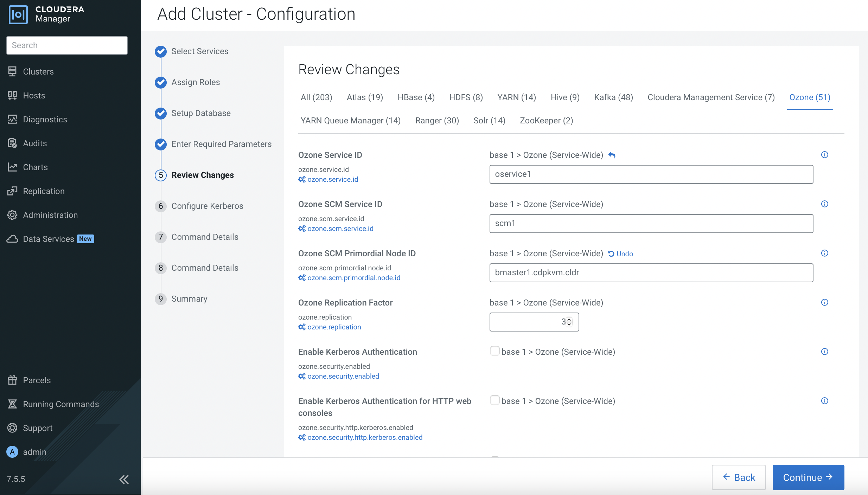The image size is (868, 495).
Task: Adjust Ozone Replication Factor stepper arrows
Action: [x=569, y=322]
